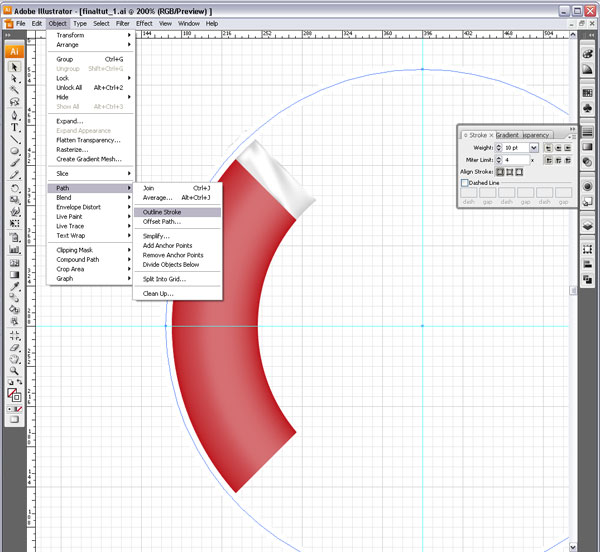
Task: Pick the Lasso tool
Action: pos(14,102)
